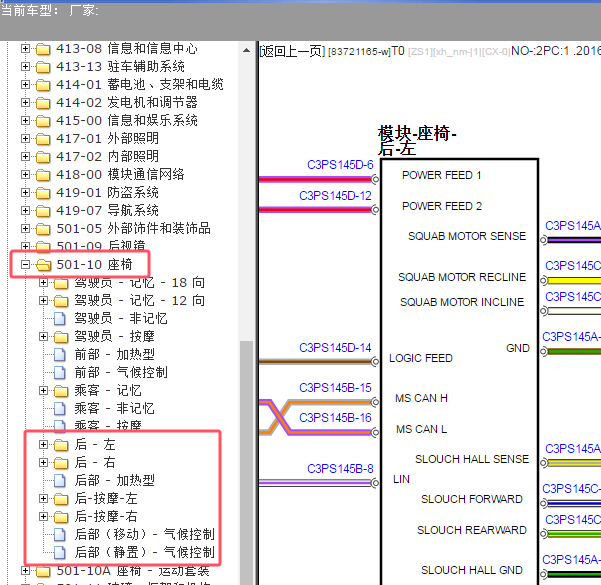
Task: Expand the 乘客 - 记忆 folder node
Action: click(43, 390)
